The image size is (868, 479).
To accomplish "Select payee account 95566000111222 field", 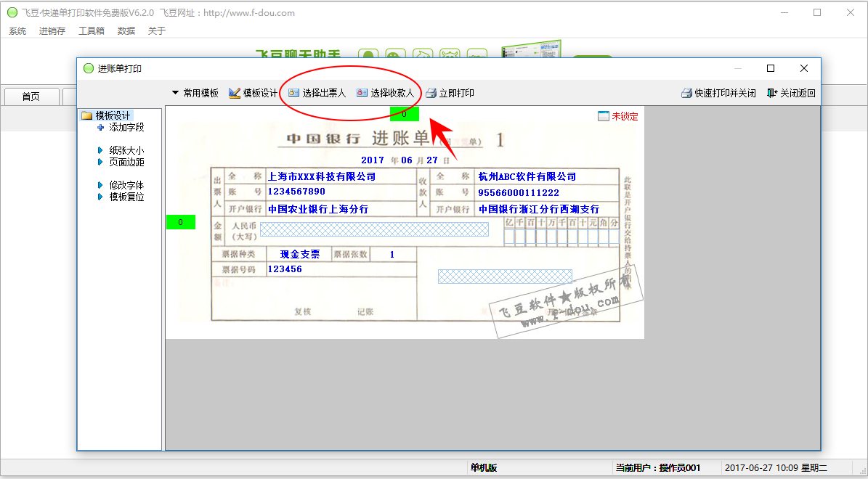I will pos(519,192).
